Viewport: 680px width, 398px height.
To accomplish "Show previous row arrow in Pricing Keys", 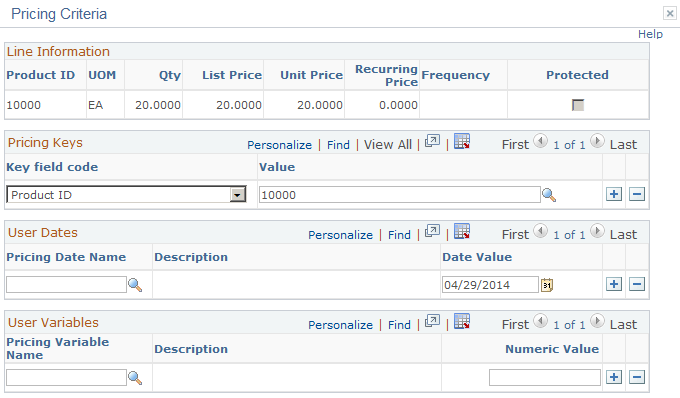I will (x=540, y=141).
